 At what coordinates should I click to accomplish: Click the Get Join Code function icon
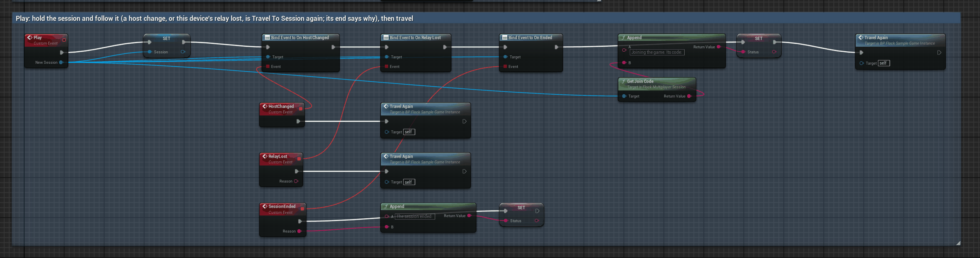click(623, 82)
